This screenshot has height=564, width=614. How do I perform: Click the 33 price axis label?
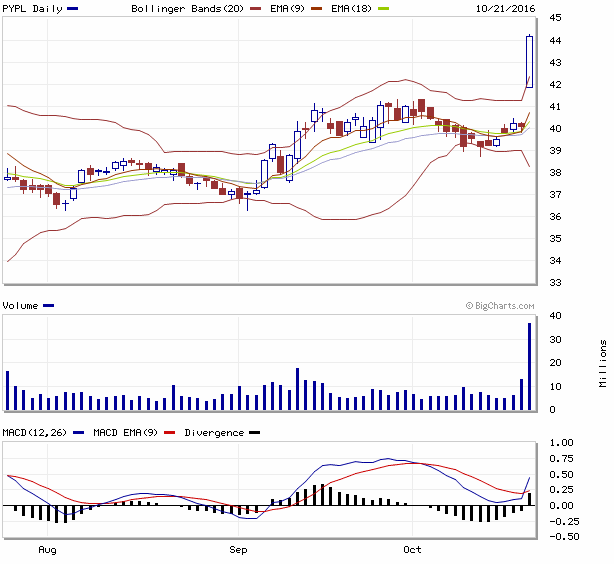click(555, 282)
